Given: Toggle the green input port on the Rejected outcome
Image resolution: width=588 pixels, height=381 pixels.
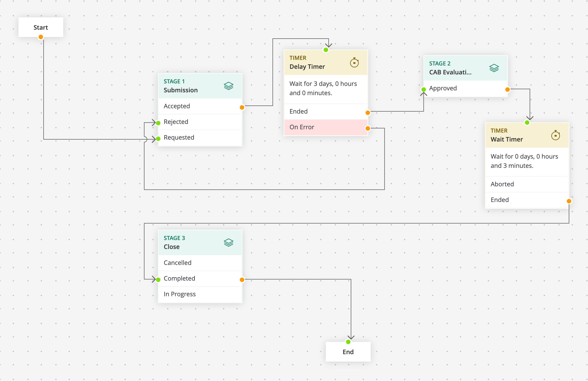Looking at the screenshot, I should (158, 122).
